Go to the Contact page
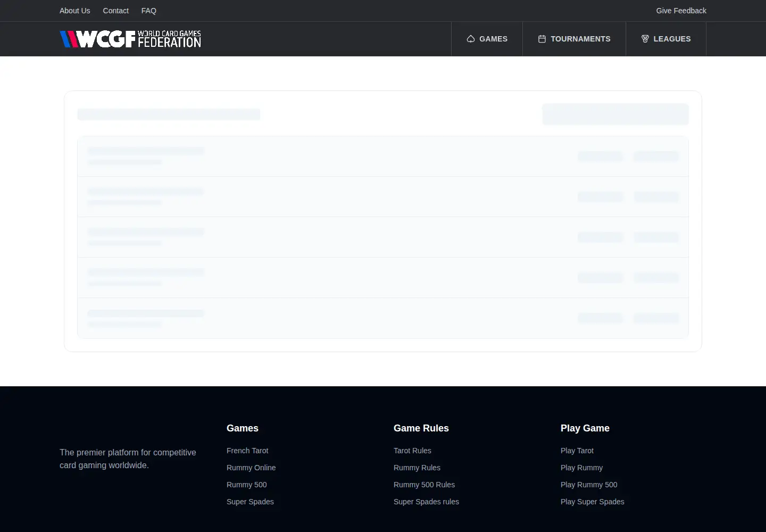The width and height of the screenshot is (766, 532). pos(115,11)
